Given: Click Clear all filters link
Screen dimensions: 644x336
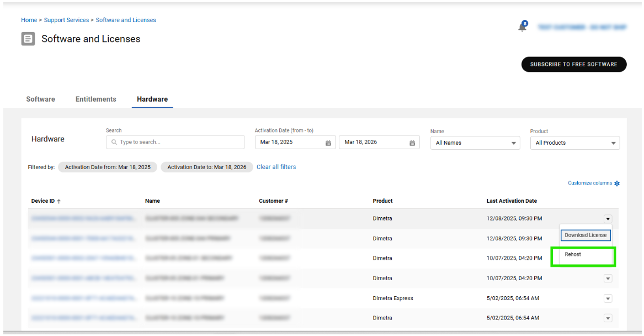Looking at the screenshot, I should point(276,167).
